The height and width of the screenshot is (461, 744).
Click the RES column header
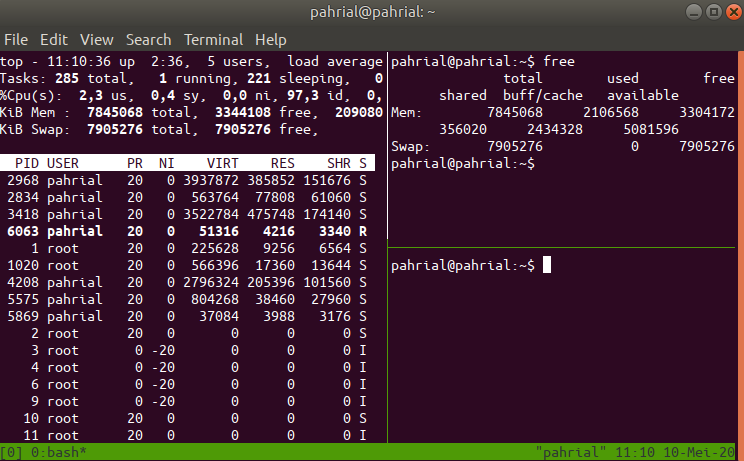tap(283, 163)
